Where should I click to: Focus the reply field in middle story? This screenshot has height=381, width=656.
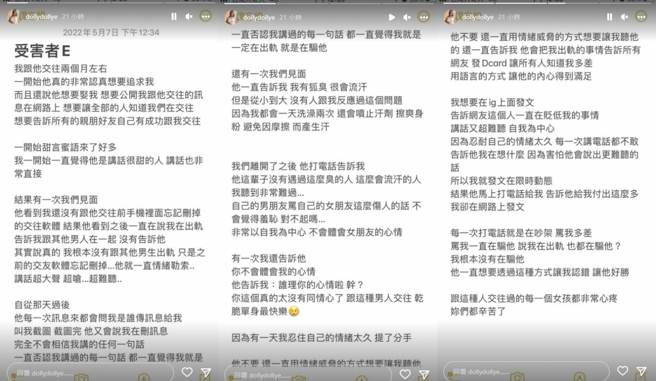308,374
